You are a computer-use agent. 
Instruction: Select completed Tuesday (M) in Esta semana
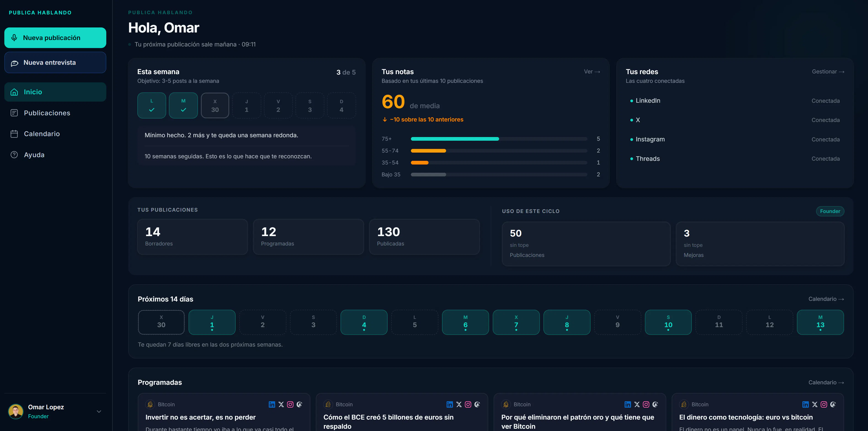[183, 105]
